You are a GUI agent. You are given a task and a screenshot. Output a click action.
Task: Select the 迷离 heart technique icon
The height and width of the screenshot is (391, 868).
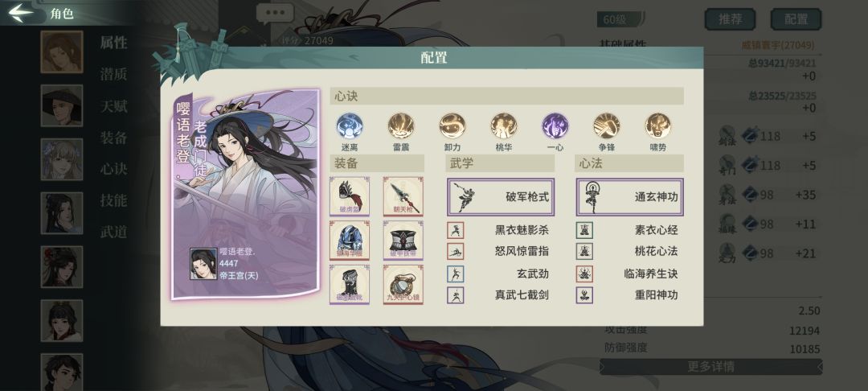point(350,126)
